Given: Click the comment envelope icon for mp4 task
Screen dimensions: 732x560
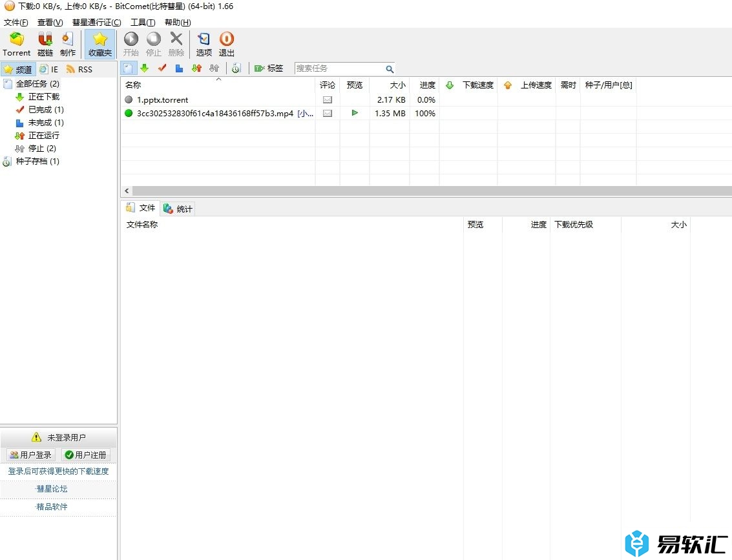Looking at the screenshot, I should 328,114.
